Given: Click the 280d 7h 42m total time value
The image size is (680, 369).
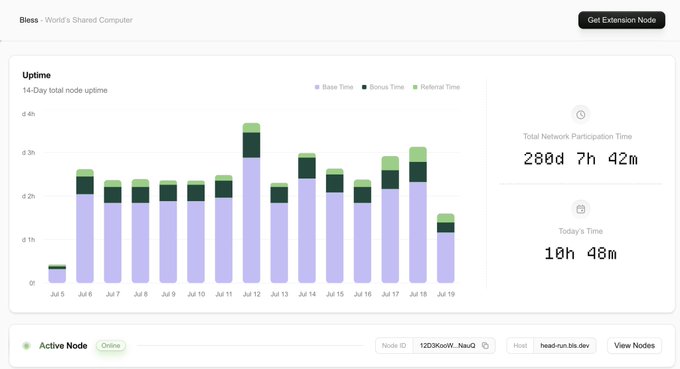Looking at the screenshot, I should [581, 159].
